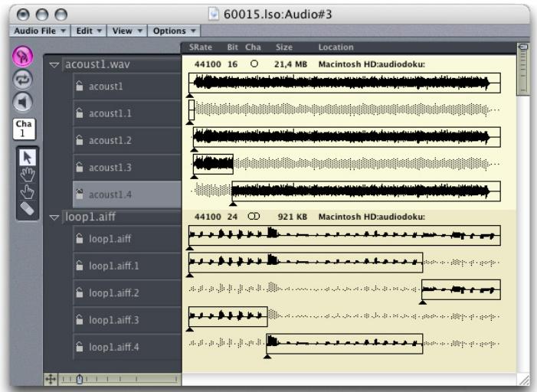The width and height of the screenshot is (537, 392).
Task: Click the loop1.aiff.4 boxed region waveform
Action: [345, 344]
